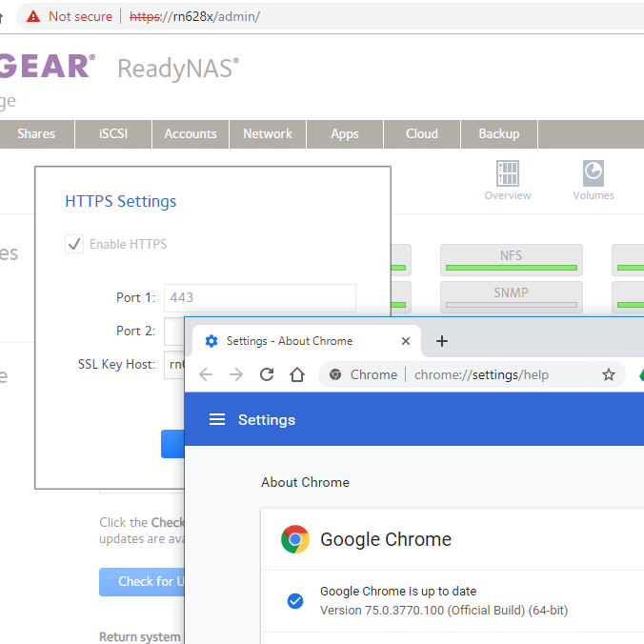Bookmark this page with the star icon

pos(608,374)
